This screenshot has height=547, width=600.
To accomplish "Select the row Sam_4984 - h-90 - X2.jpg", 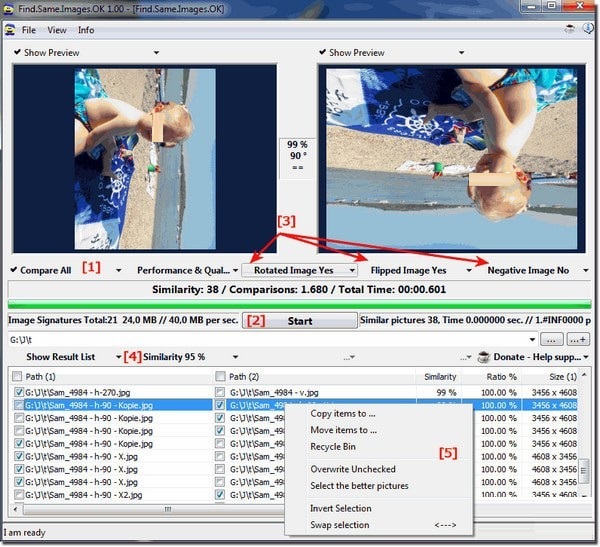I will [294, 495].
